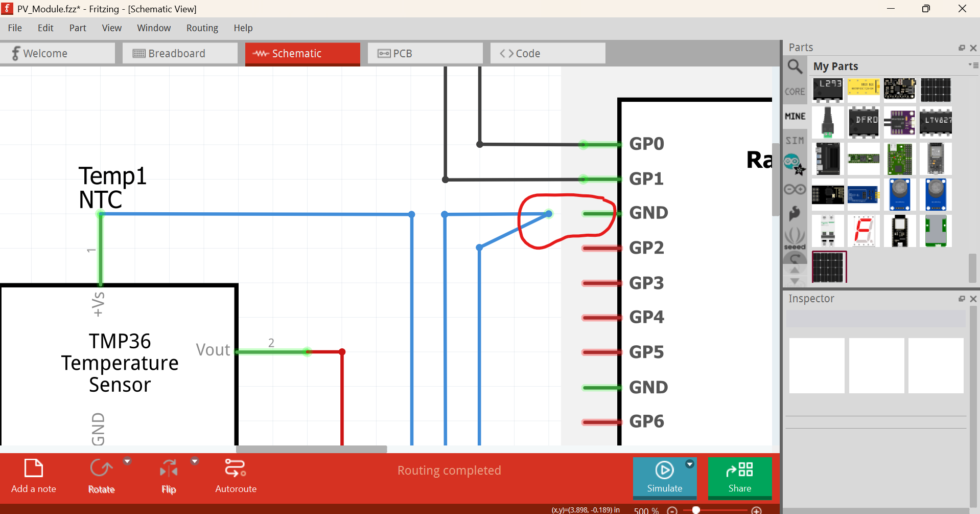The width and height of the screenshot is (980, 514).
Task: Zoom in with the plus icon
Action: click(757, 510)
